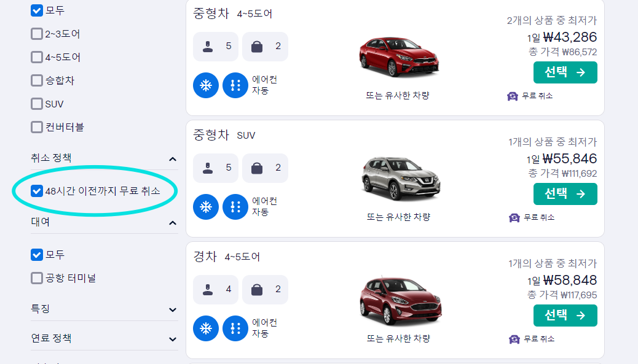638x364 pixels.
Task: Click the passenger icon on the 중형차 SUV card
Action: (208, 168)
